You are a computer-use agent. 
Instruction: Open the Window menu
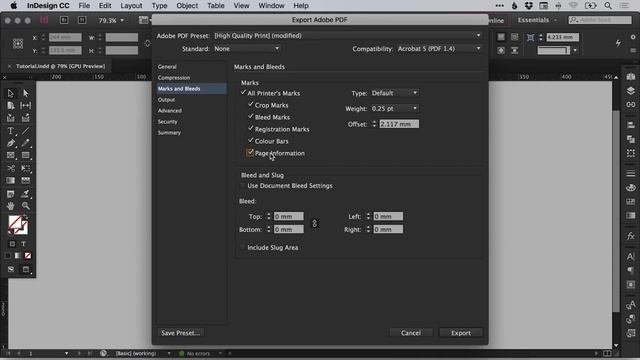point(271,6)
